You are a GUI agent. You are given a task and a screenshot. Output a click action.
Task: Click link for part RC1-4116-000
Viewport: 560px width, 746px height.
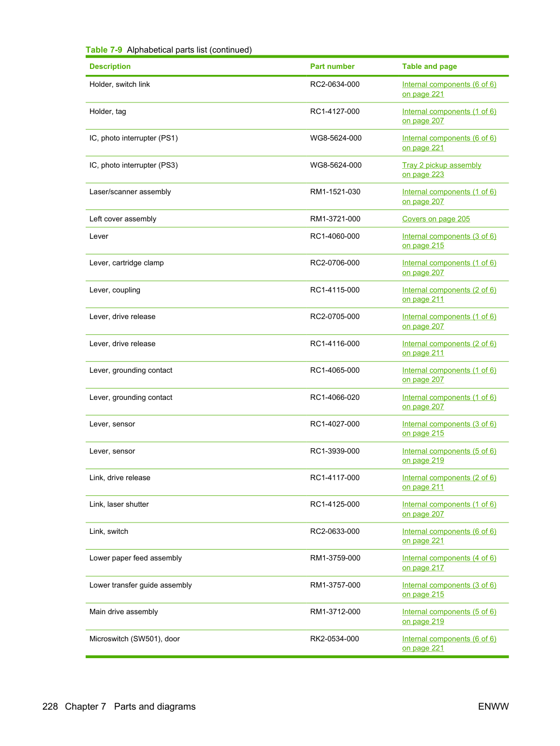(x=449, y=348)
